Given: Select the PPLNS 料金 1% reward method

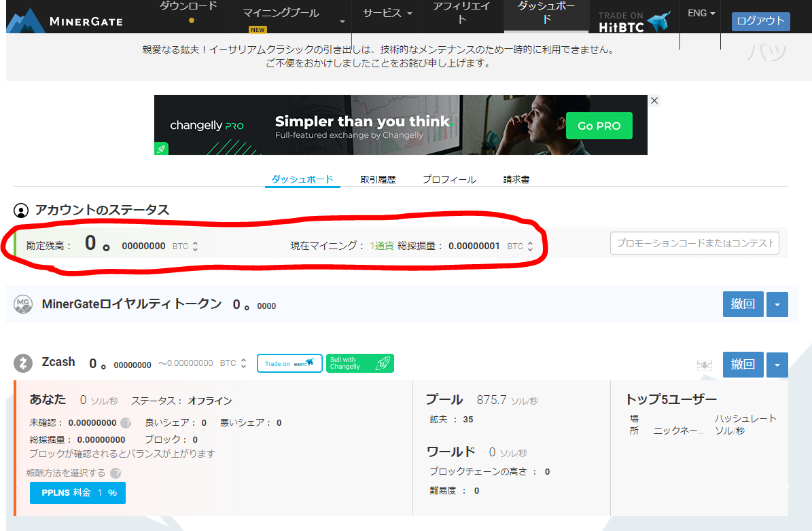Looking at the screenshot, I should [77, 493].
